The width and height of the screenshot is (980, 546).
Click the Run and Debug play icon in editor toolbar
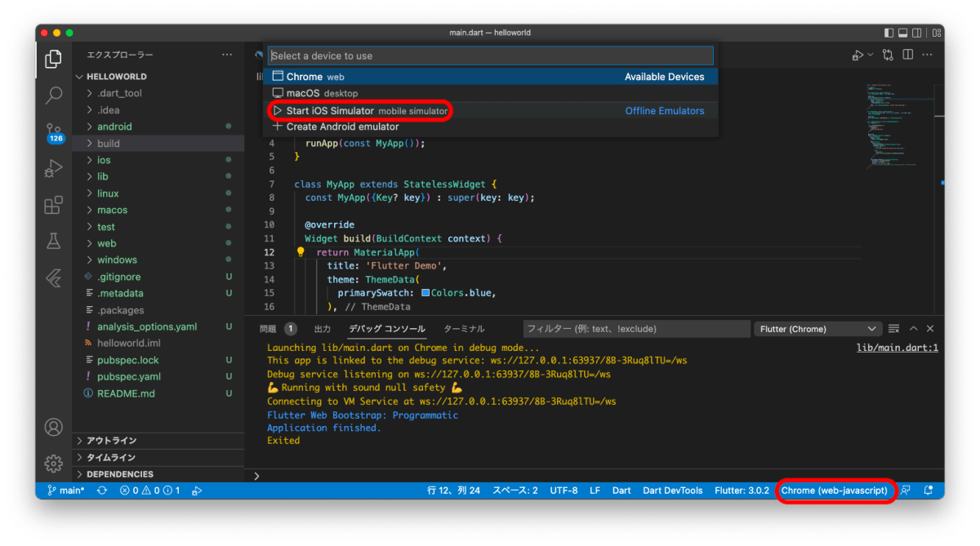tap(857, 55)
